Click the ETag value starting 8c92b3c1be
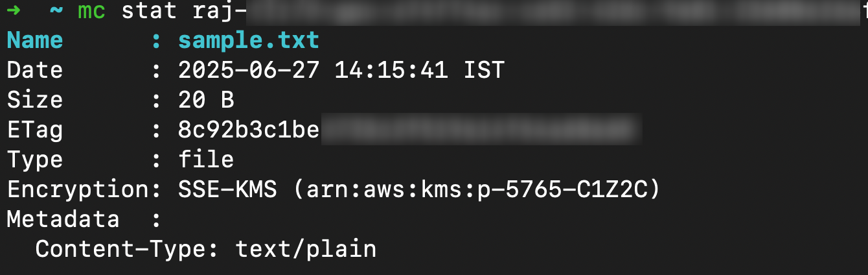This screenshot has height=275, width=868. coord(249,130)
